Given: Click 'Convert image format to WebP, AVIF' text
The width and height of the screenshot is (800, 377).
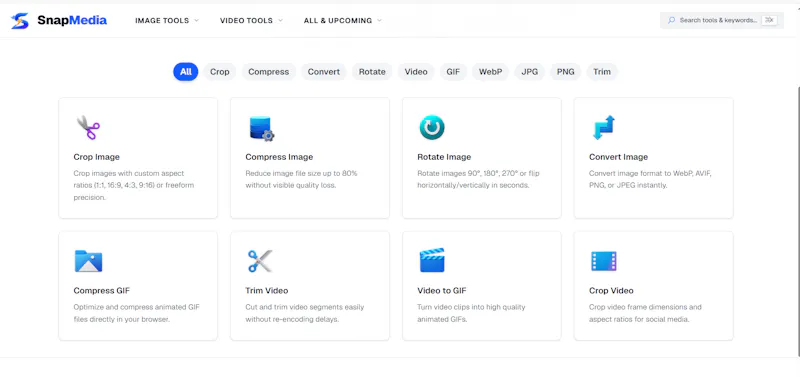Looking at the screenshot, I should (650, 173).
